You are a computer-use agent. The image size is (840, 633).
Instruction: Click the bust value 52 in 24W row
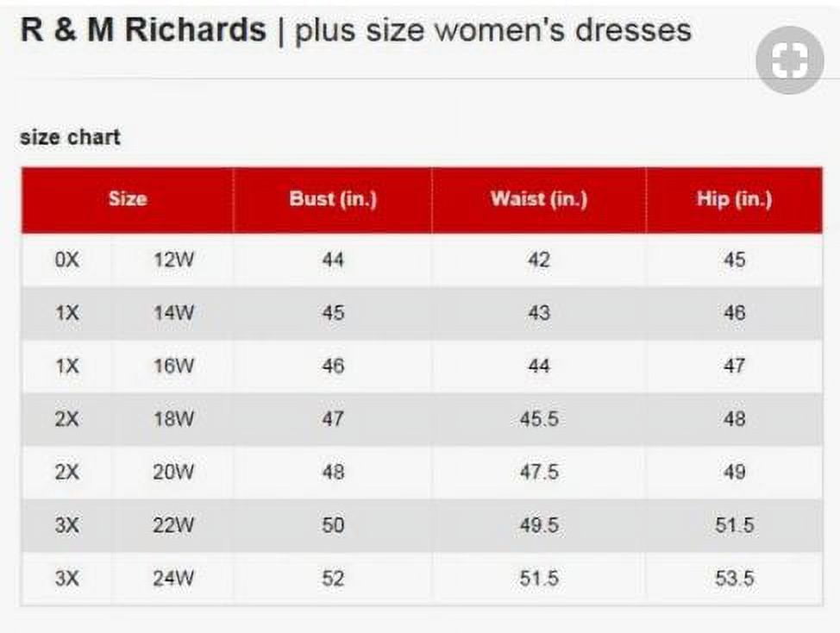333,578
